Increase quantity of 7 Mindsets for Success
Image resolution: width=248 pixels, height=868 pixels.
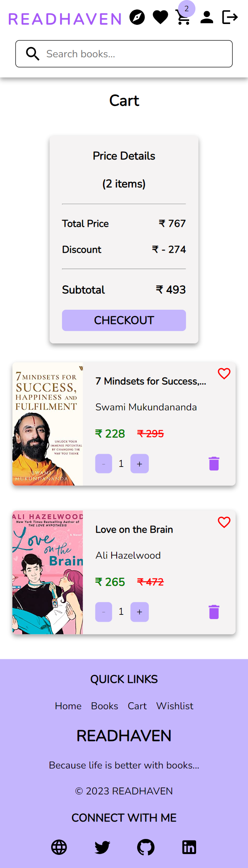pos(139,463)
